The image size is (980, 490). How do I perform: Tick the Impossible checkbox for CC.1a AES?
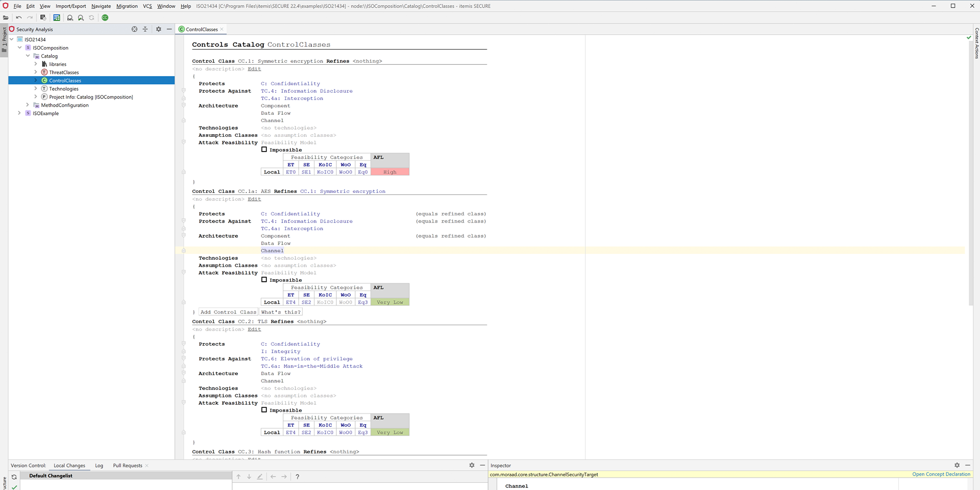pos(264,280)
